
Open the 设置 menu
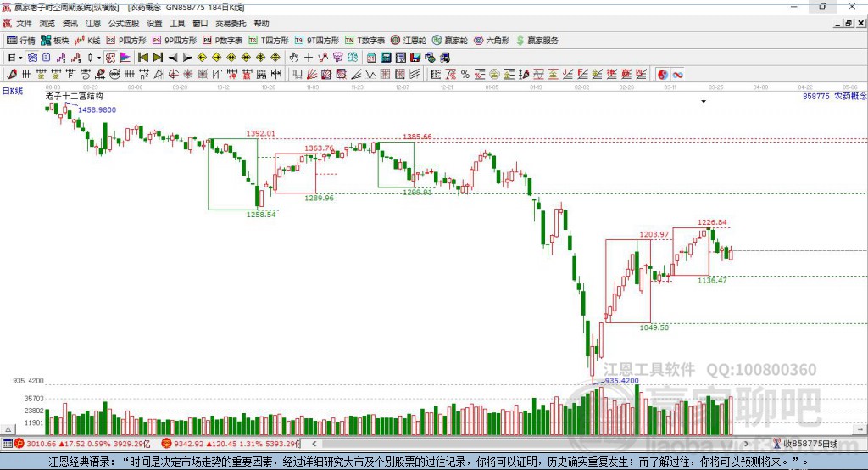click(154, 23)
